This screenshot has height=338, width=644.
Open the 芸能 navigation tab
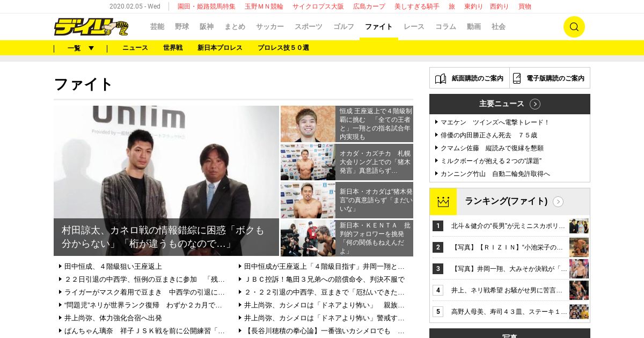tap(157, 26)
